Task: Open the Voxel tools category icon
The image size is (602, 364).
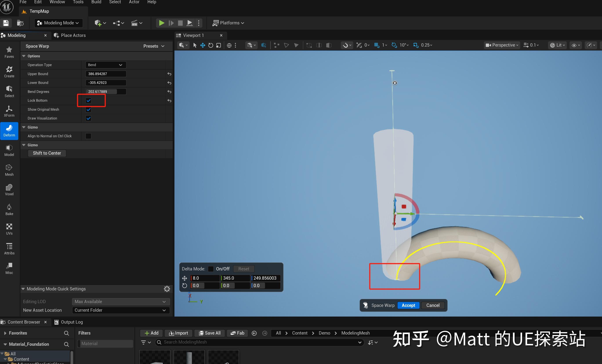Action: point(9,189)
